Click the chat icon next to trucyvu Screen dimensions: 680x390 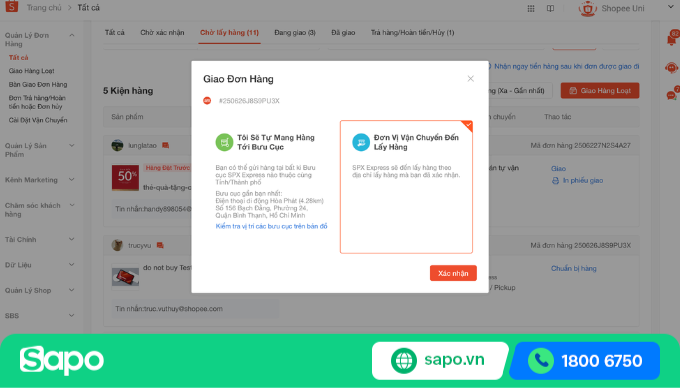[160, 246]
